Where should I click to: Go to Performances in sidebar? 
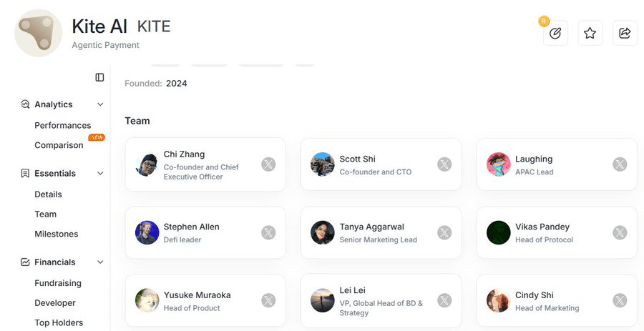click(x=63, y=125)
